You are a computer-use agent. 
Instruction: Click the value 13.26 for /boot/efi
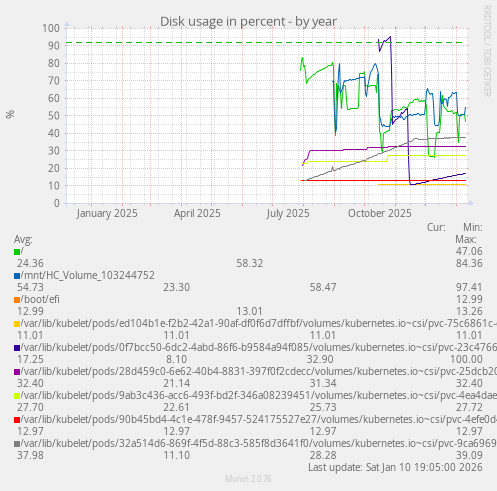[469, 311]
